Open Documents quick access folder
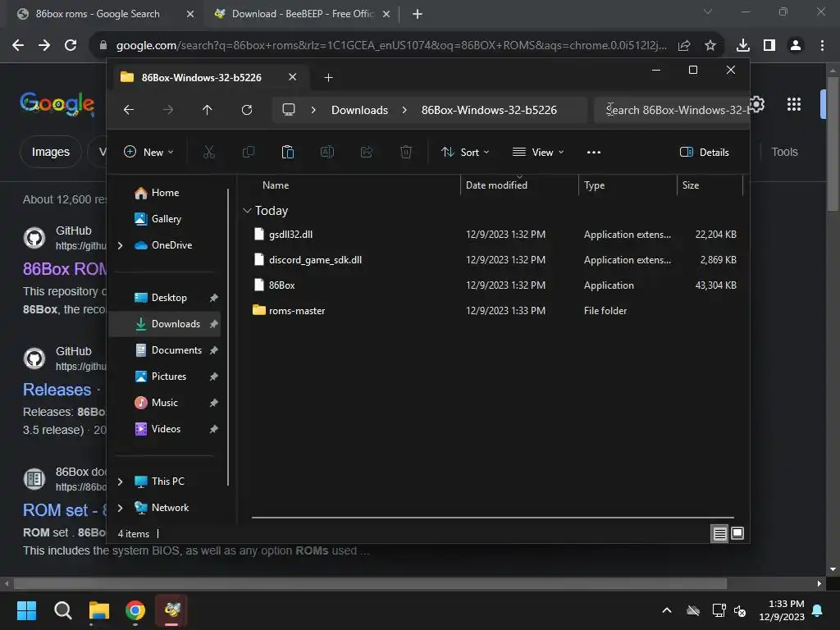 point(176,350)
